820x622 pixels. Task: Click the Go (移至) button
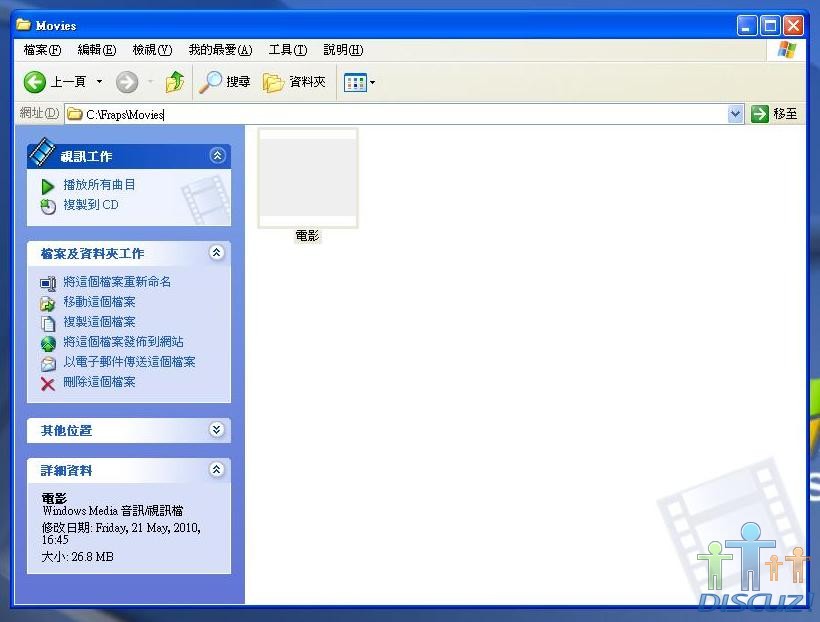[x=776, y=114]
